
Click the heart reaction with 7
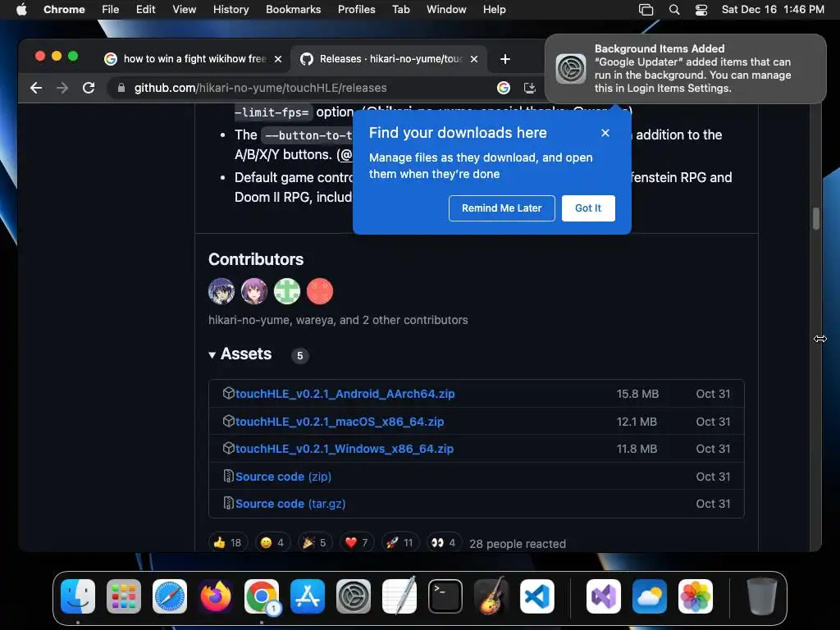click(356, 543)
